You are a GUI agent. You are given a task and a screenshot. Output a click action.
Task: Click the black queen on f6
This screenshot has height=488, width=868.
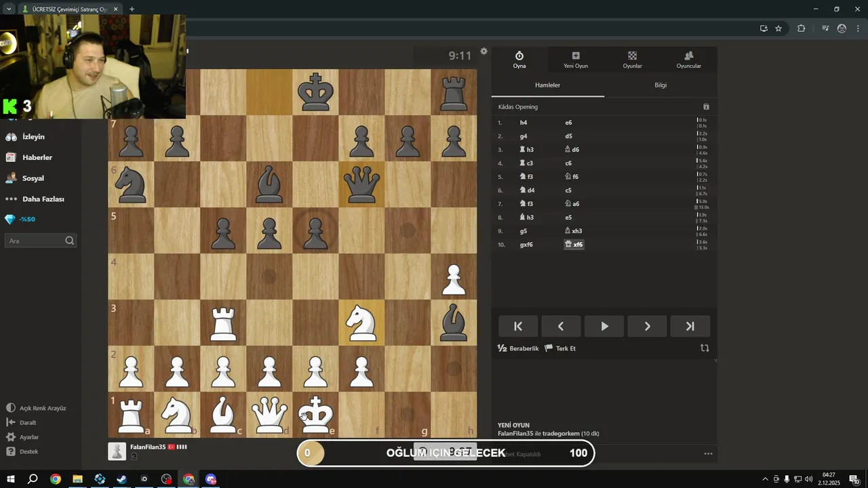pos(361,184)
